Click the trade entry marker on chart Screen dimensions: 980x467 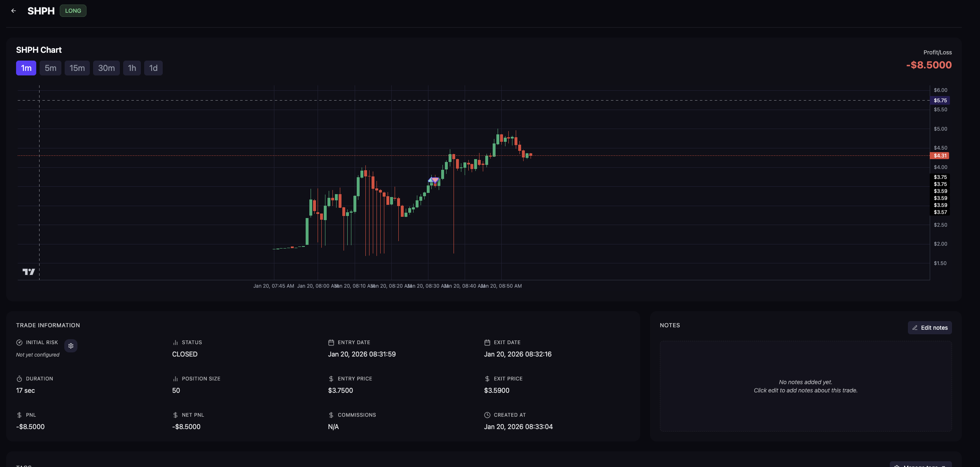(430, 180)
